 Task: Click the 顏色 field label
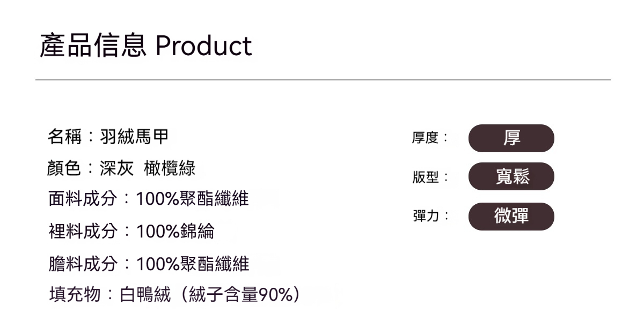(64, 168)
